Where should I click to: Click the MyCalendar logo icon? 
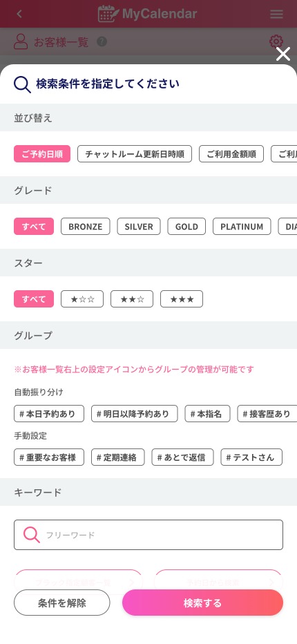point(108,14)
